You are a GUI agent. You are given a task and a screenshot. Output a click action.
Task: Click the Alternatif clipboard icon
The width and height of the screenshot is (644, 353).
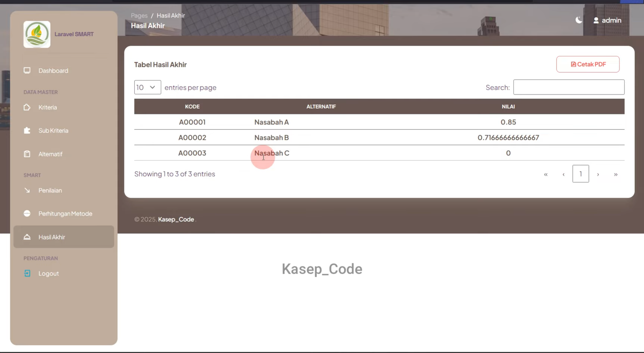(x=27, y=154)
